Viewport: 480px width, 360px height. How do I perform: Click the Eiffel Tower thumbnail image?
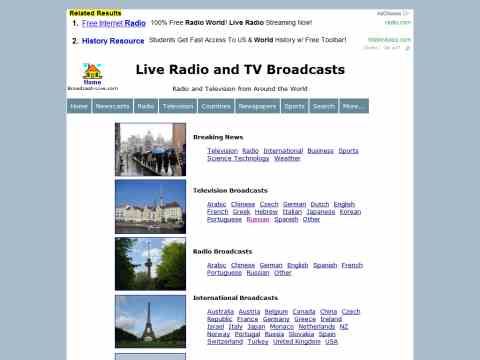pos(150,321)
